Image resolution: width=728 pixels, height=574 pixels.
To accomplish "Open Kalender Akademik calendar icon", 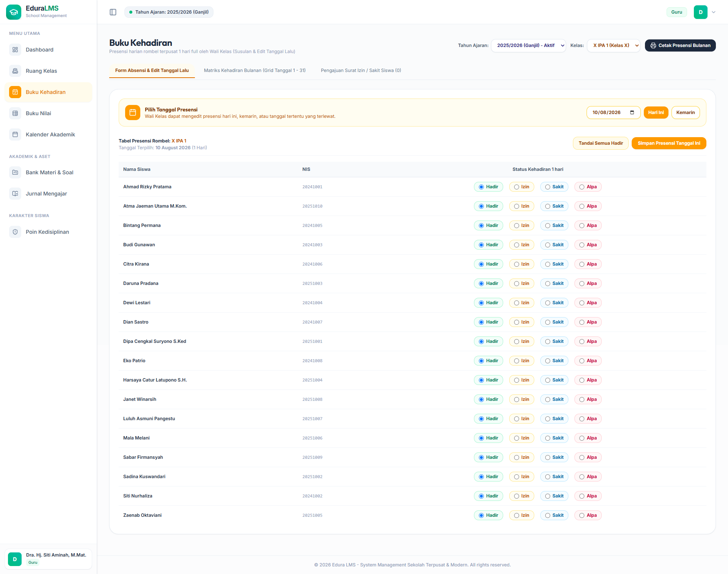I will pyautogui.click(x=15, y=135).
